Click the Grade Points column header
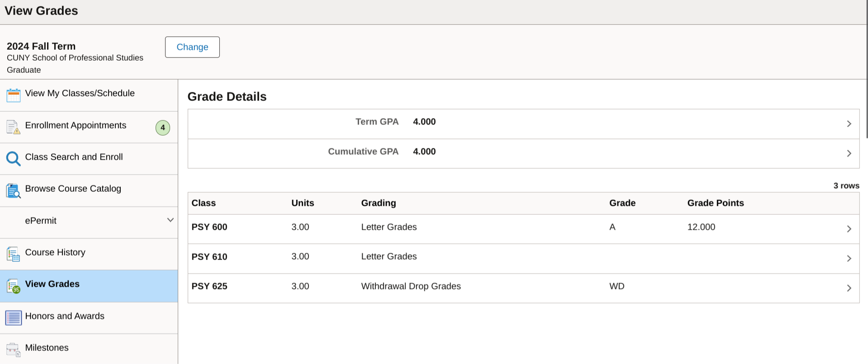Viewport: 868px width, 364px height. (716, 203)
